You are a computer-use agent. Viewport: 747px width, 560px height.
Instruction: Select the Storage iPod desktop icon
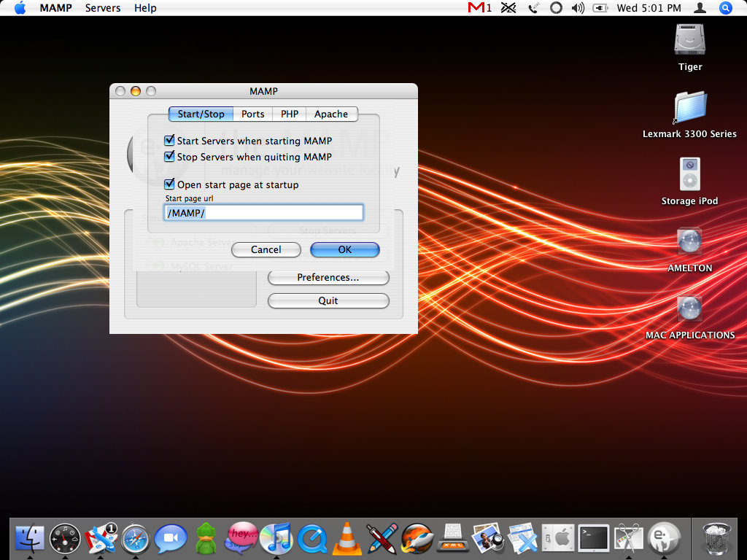[690, 174]
